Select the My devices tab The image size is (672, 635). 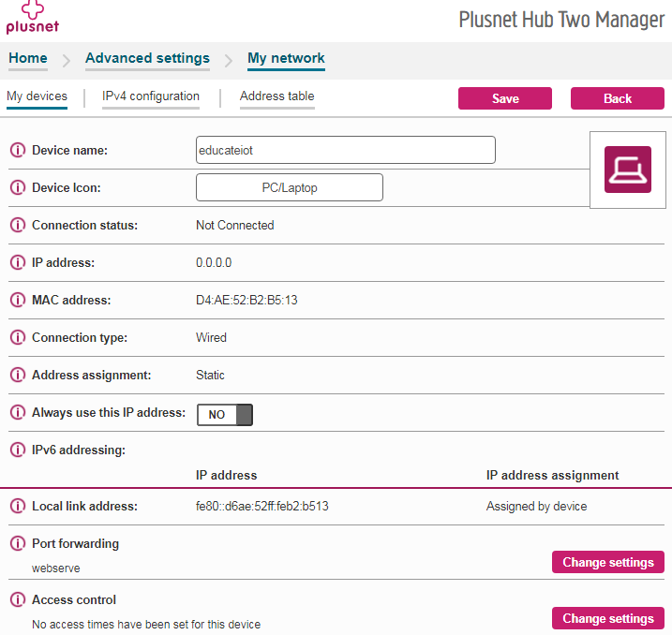pyautogui.click(x=37, y=96)
